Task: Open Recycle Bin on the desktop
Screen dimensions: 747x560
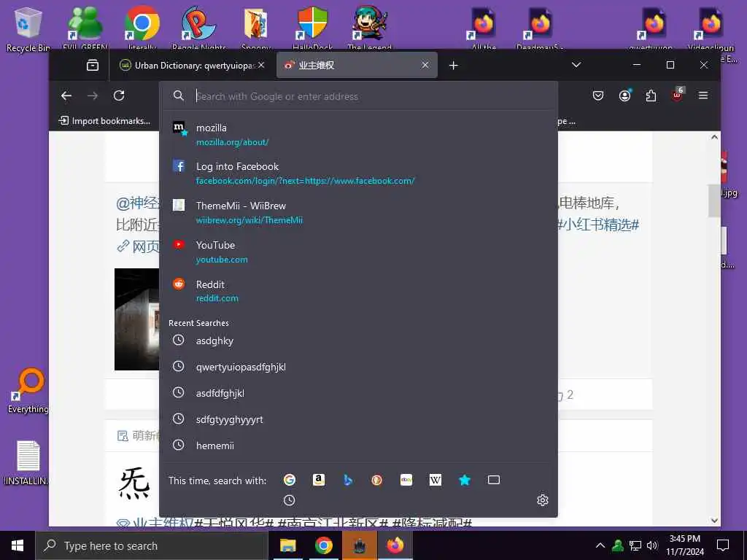Action: pyautogui.click(x=28, y=28)
